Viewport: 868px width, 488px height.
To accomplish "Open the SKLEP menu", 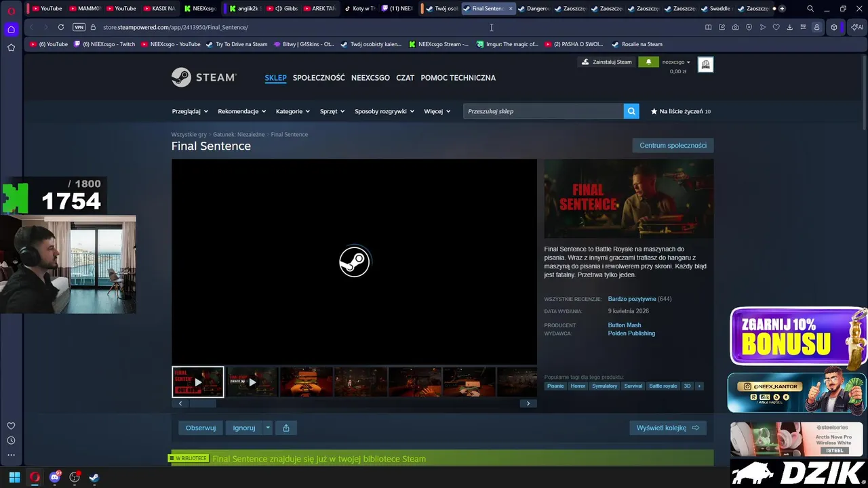I will pos(275,77).
